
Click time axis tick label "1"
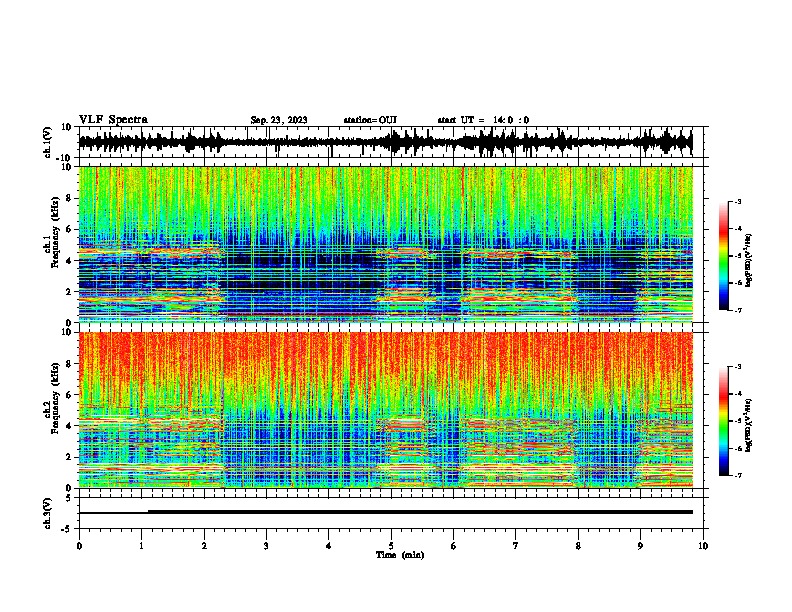141,546
